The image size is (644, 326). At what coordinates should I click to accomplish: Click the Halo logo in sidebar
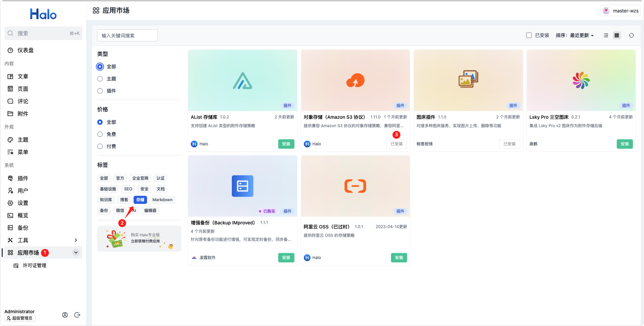point(43,14)
